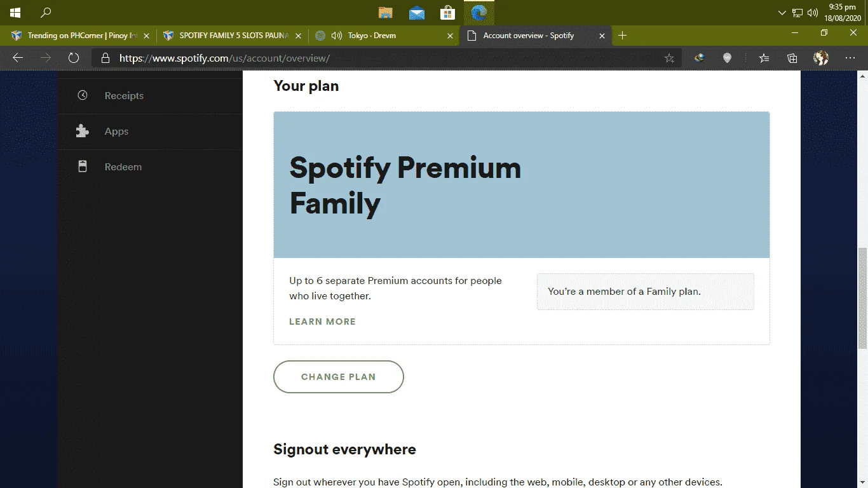Open the Collections icon in toolbar
The height and width of the screenshot is (488, 868).
792,58
